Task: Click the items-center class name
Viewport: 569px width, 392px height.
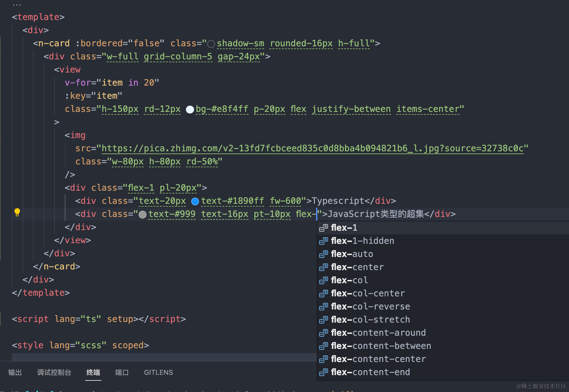Action: 428,109
